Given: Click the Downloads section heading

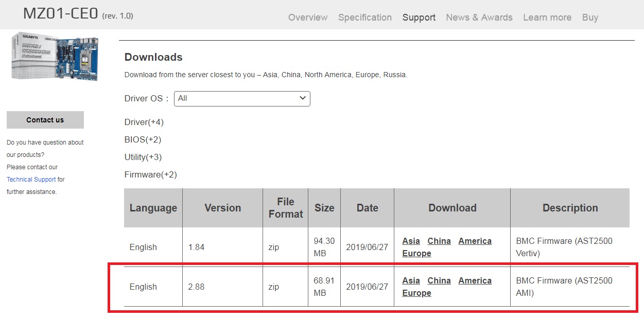Looking at the screenshot, I should click(x=153, y=57).
